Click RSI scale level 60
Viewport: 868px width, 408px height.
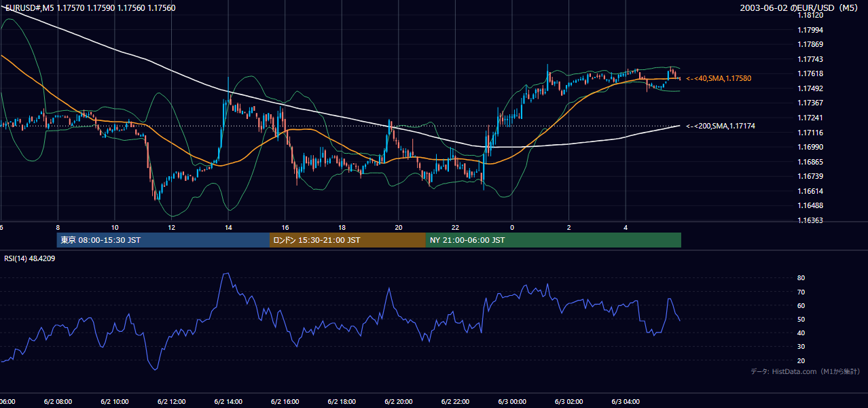coord(801,305)
